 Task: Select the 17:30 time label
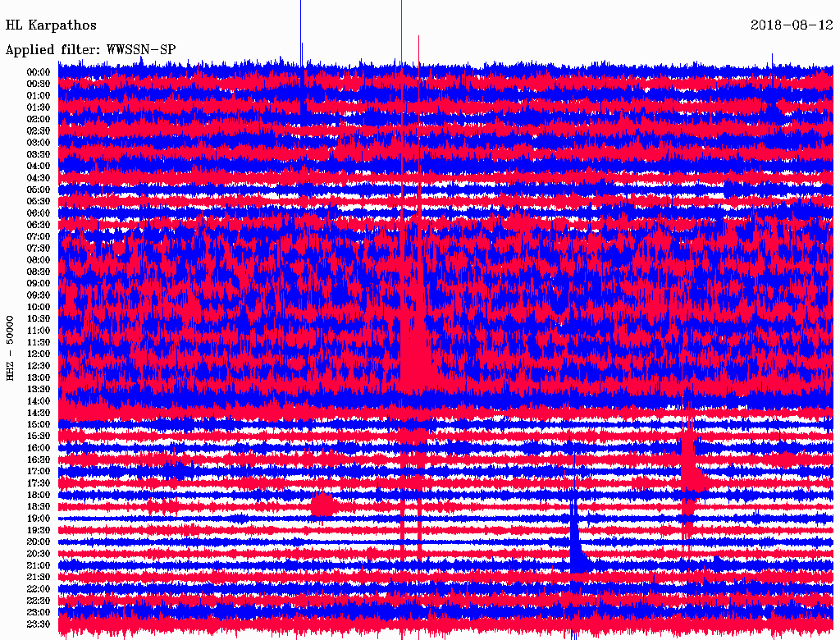coord(39,483)
